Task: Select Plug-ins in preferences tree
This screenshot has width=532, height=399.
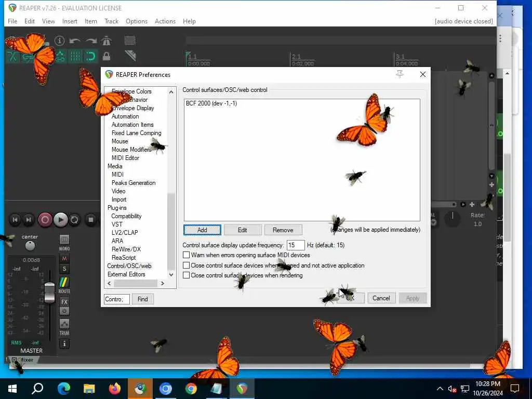Action: [x=117, y=208]
